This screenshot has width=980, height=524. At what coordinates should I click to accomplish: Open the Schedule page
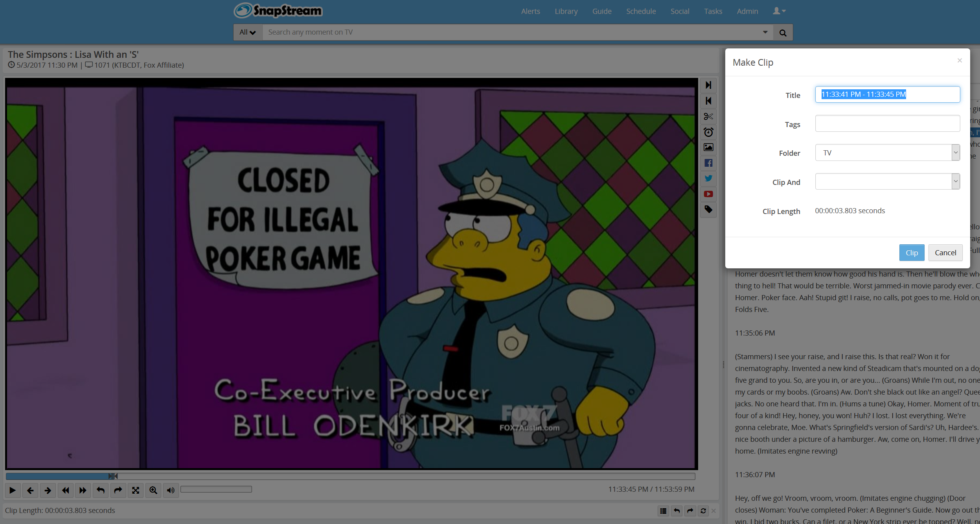[x=641, y=11]
